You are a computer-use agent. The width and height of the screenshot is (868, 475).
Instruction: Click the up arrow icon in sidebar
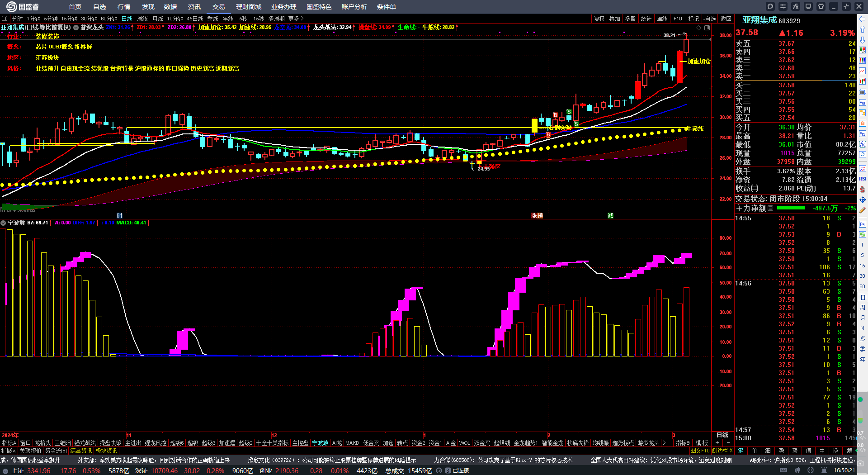pyautogui.click(x=863, y=29)
